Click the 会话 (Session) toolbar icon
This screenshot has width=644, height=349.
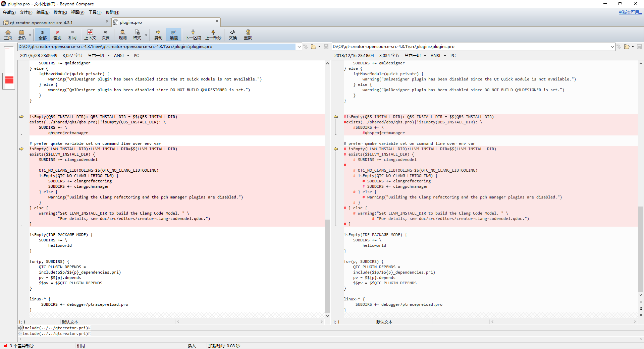[x=21, y=35]
